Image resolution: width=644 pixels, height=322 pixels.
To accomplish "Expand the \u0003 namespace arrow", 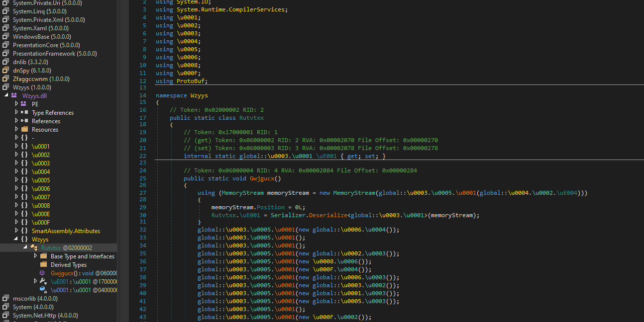I will pyautogui.click(x=16, y=163).
